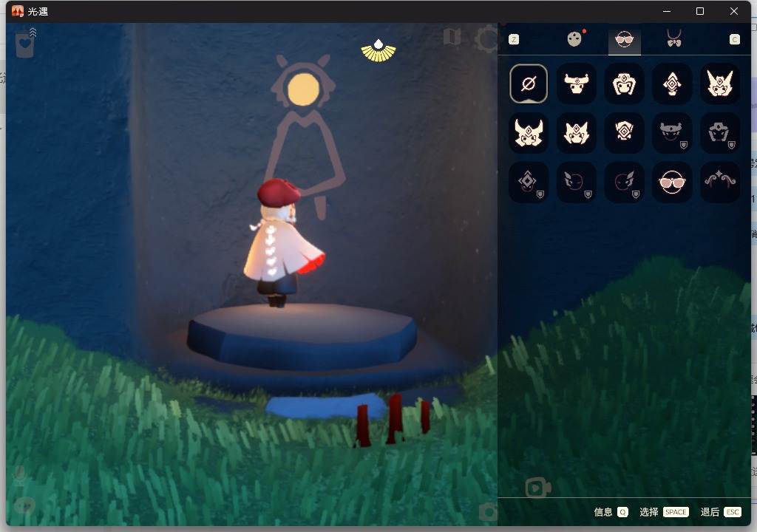Viewport: 757px width, 532px height.
Task: Pick the unlocked diamond-pattern mask in second row
Action: tap(624, 133)
